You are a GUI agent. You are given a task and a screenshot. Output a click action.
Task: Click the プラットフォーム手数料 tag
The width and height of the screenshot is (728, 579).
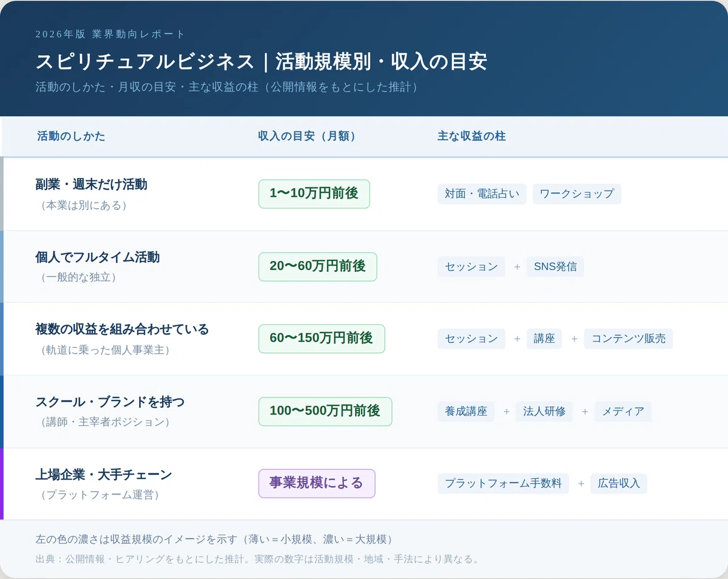click(503, 484)
